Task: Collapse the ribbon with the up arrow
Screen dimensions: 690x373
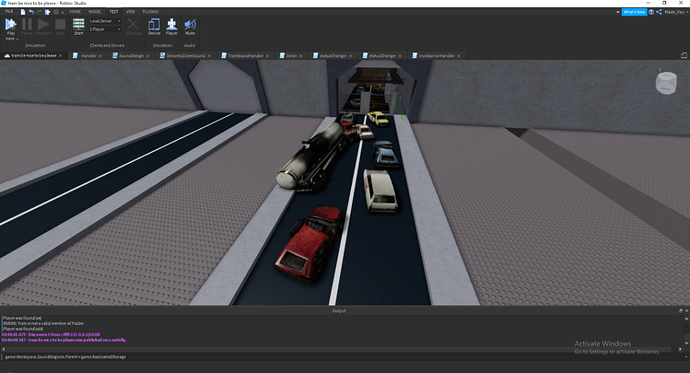Action: (617, 12)
